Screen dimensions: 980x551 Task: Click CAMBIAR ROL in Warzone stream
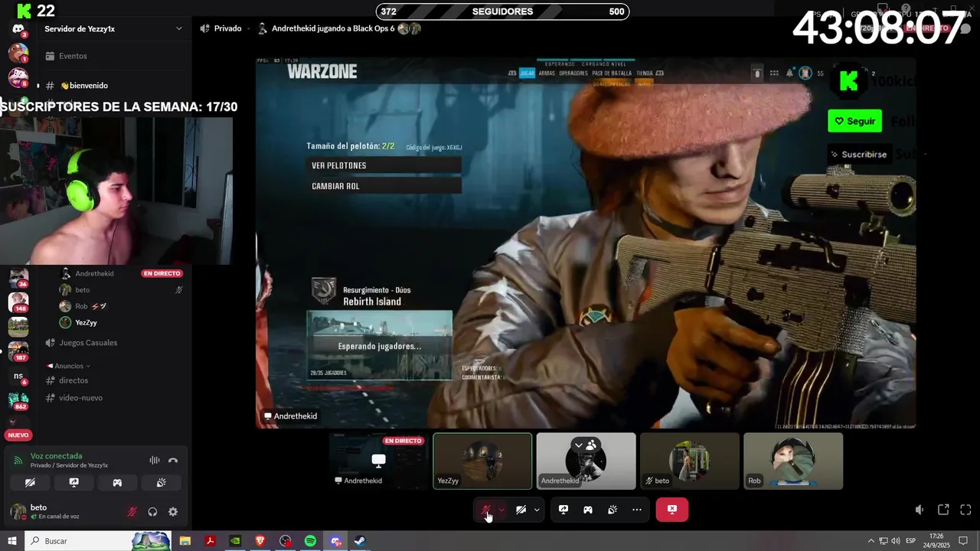384,186
